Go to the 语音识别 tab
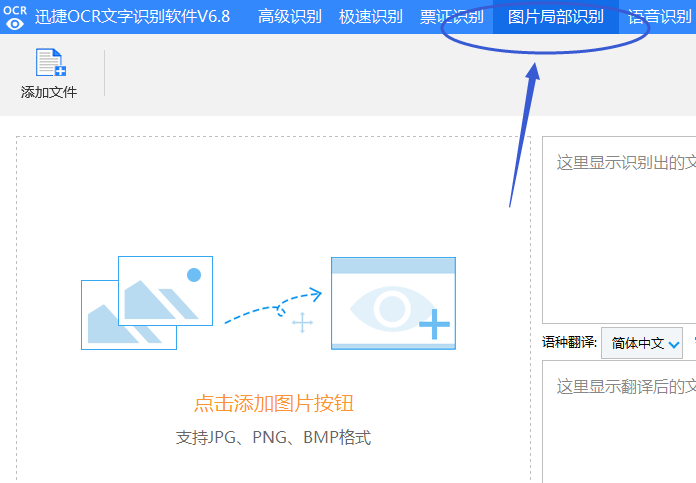Viewport: 696px width, 483px height. point(660,17)
